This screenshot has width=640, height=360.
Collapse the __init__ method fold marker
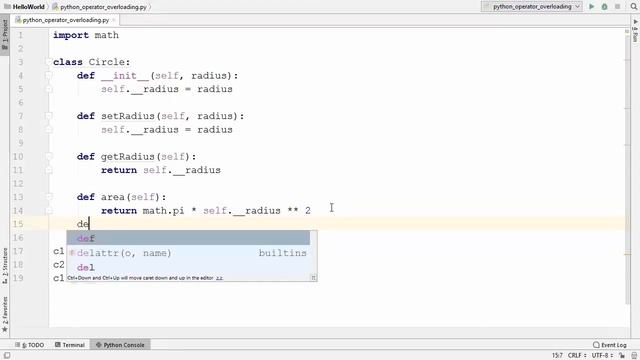48,76
